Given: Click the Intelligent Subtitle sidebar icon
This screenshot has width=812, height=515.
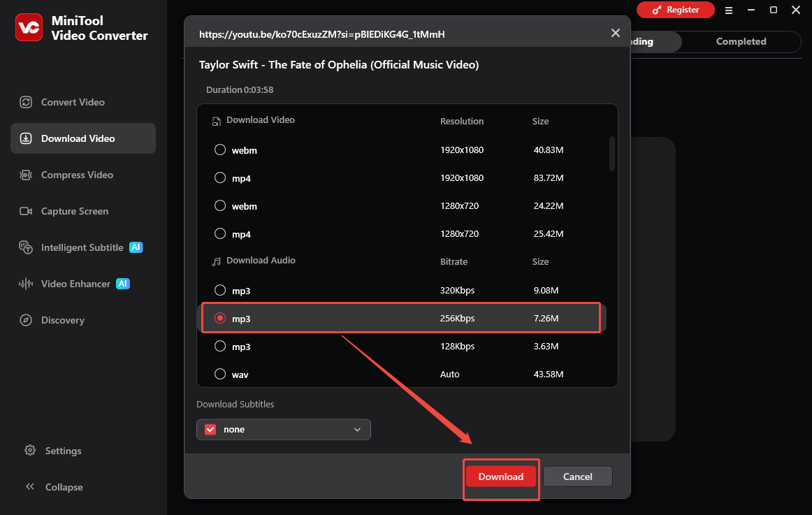Looking at the screenshot, I should point(26,247).
